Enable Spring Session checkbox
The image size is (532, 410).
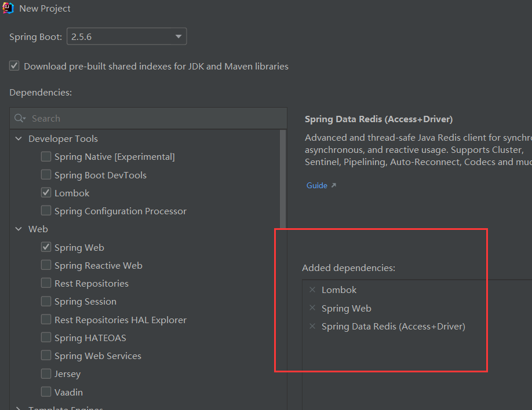point(46,301)
